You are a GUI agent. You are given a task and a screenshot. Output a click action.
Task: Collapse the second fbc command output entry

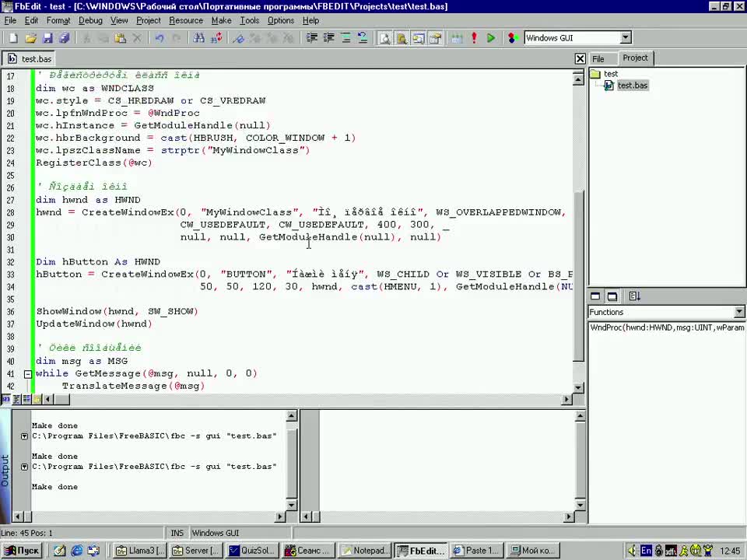(24, 467)
